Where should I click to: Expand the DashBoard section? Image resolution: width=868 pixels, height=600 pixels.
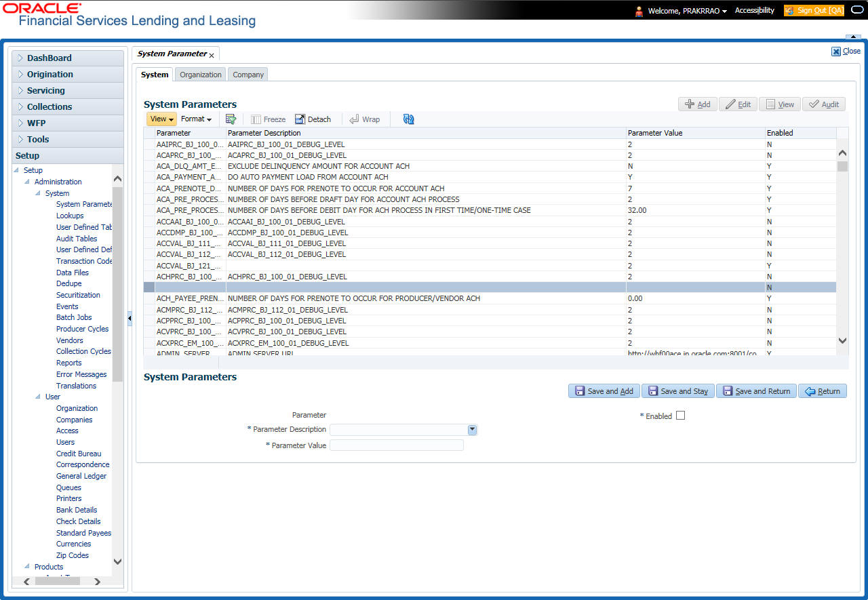68,58
